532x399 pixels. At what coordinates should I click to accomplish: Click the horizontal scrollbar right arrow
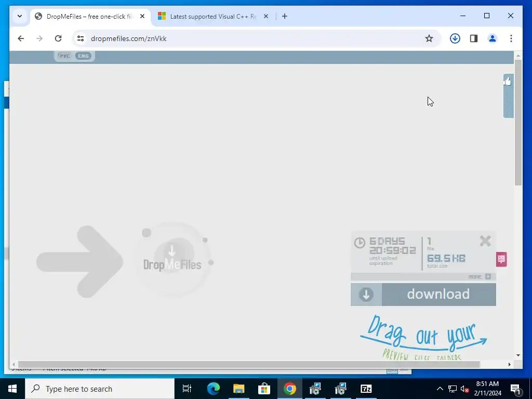point(510,364)
